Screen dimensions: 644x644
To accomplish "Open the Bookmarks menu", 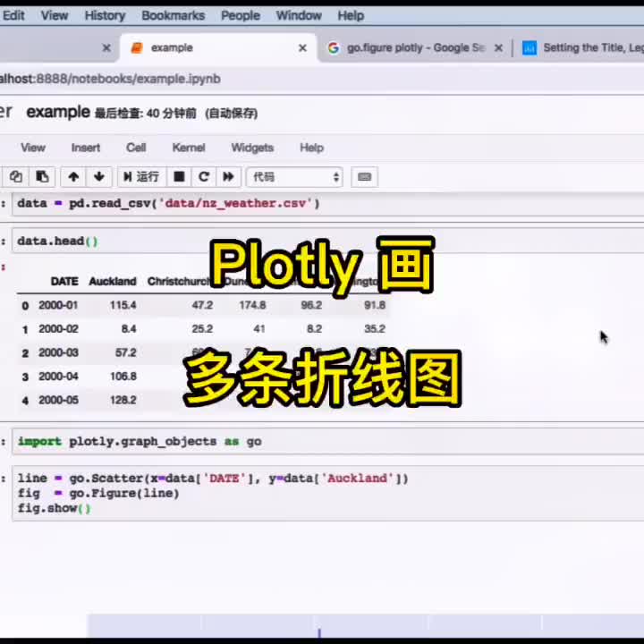I will click(173, 15).
